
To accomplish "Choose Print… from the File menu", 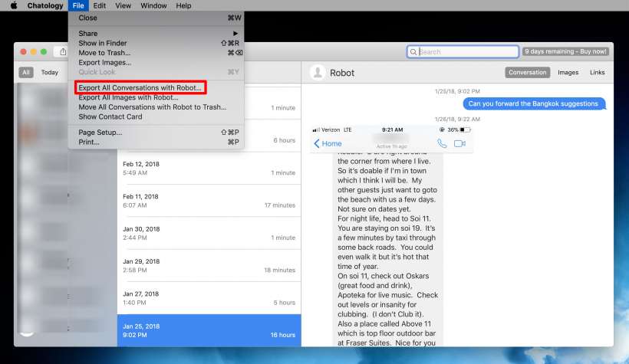I will click(156, 142).
